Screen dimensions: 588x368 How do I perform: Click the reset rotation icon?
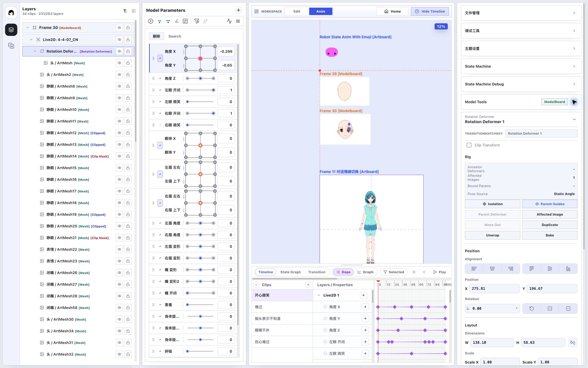point(532,309)
